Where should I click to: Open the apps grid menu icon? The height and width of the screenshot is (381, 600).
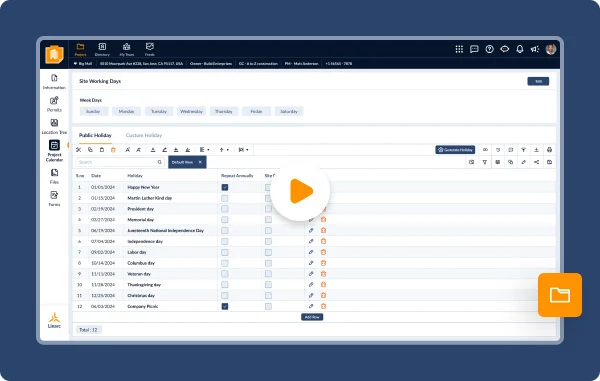(x=459, y=49)
